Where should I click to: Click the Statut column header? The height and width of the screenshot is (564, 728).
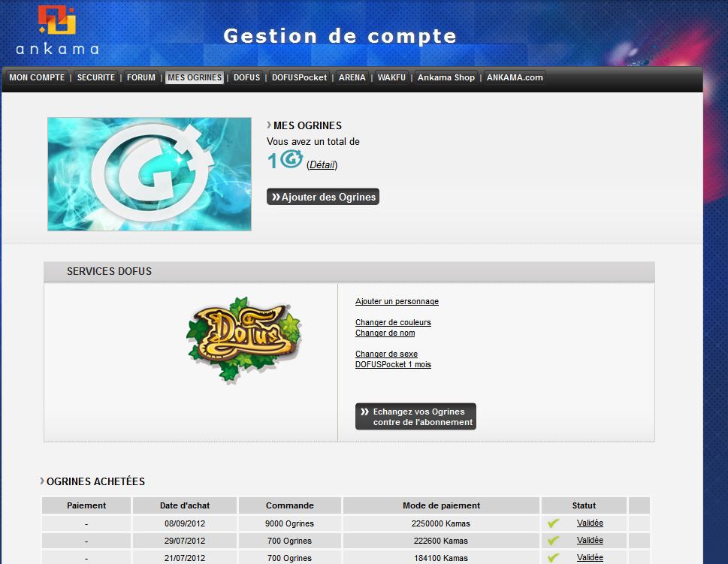coord(584,505)
